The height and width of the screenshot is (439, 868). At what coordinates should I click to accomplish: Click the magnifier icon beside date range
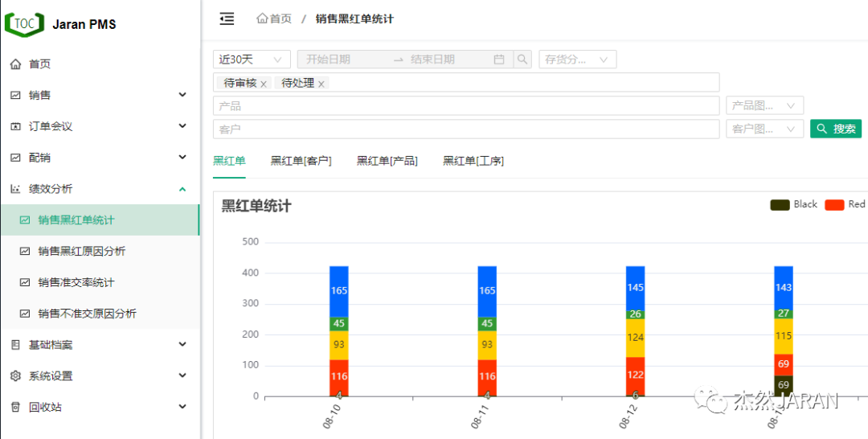pos(522,59)
